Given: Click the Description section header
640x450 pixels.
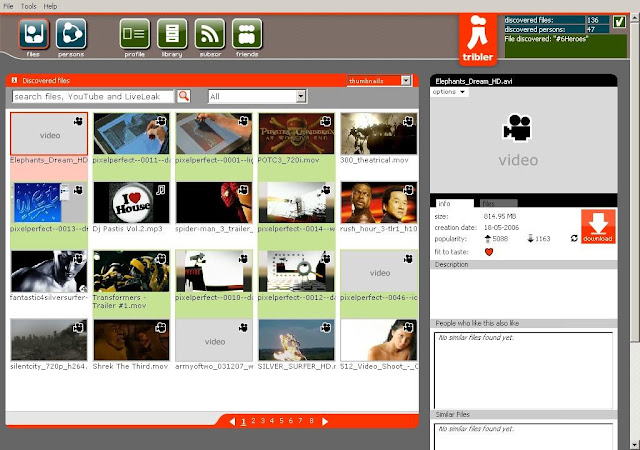Looking at the screenshot, I should (523, 265).
